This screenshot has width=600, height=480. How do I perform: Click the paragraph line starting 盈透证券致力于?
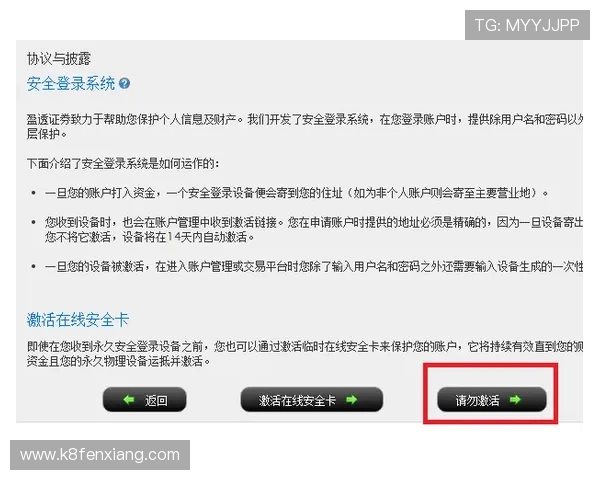(305, 119)
